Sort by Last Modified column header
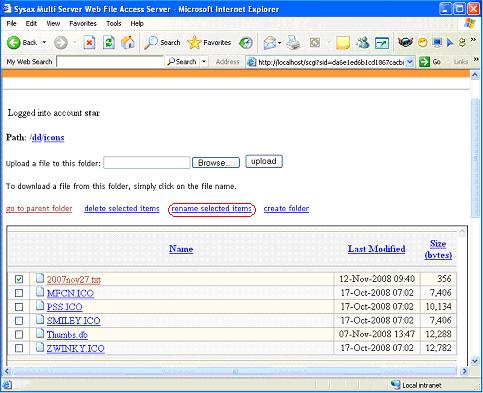Viewport: 483px width, 393px height. coord(377,249)
